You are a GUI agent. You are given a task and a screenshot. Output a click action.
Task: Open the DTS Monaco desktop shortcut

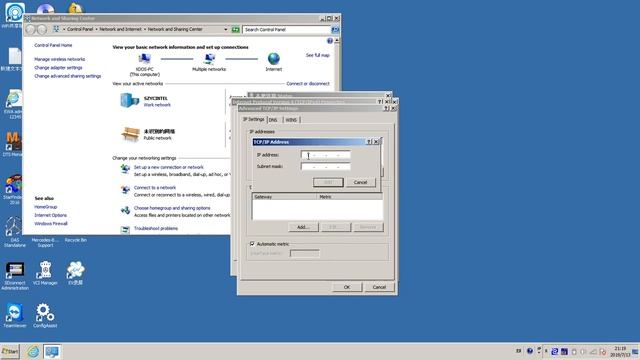(x=13, y=144)
